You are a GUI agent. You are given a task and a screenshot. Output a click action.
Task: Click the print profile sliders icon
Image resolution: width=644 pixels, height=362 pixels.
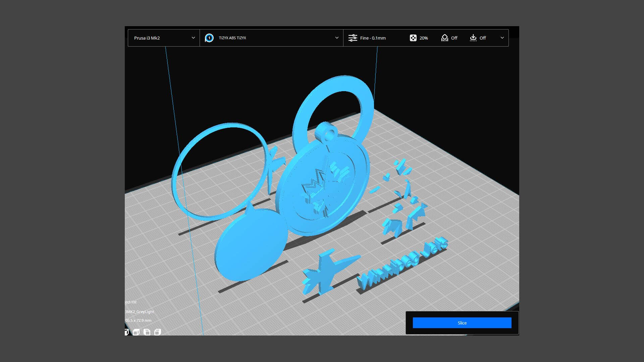click(353, 38)
